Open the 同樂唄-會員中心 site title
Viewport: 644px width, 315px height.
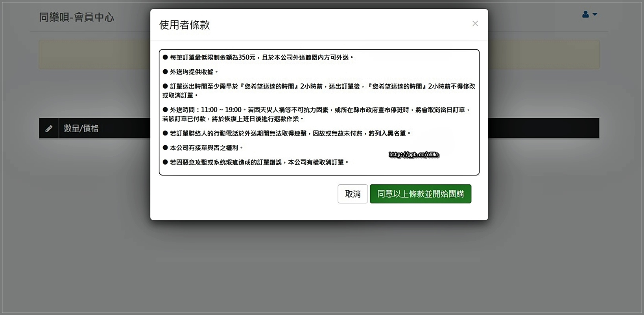pyautogui.click(x=76, y=17)
